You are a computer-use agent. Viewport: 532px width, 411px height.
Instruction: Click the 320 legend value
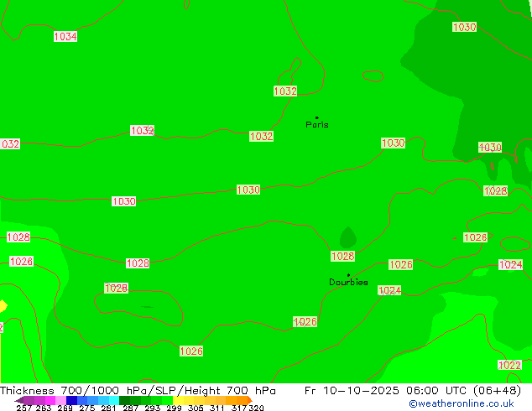(x=256, y=408)
